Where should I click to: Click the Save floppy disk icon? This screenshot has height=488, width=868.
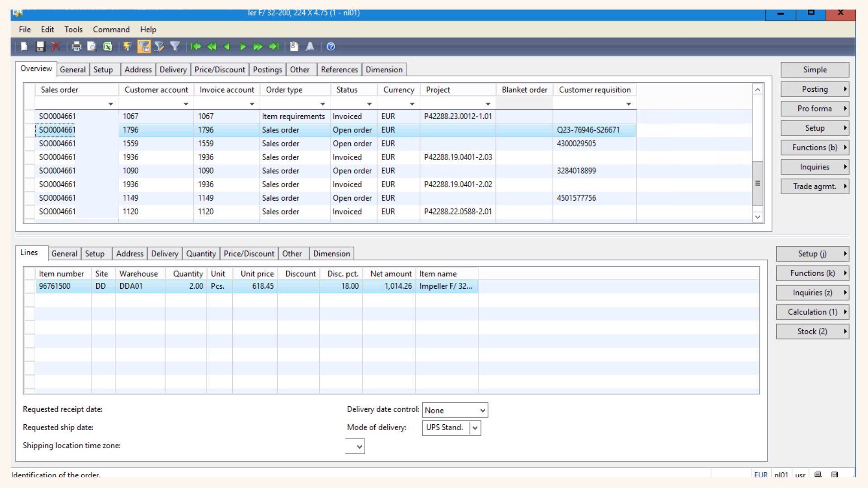coord(40,47)
